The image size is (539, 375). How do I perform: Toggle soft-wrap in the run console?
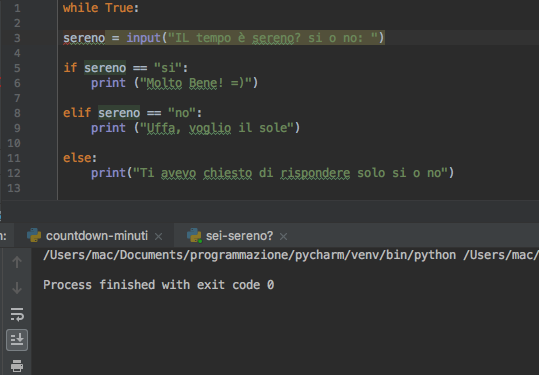tap(17, 314)
